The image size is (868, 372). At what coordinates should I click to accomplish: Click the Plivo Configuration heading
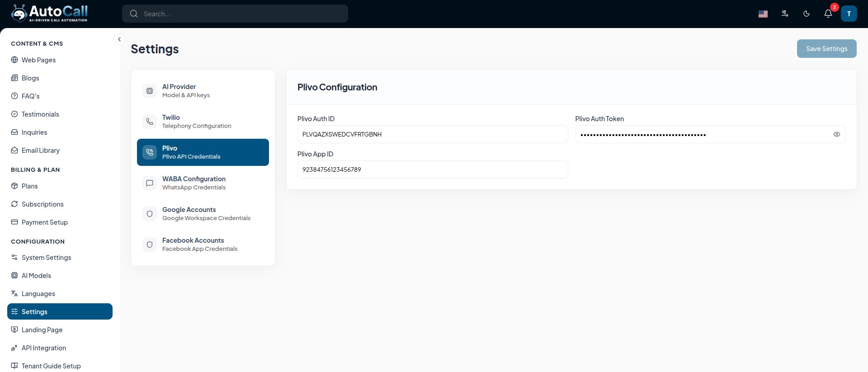337,87
